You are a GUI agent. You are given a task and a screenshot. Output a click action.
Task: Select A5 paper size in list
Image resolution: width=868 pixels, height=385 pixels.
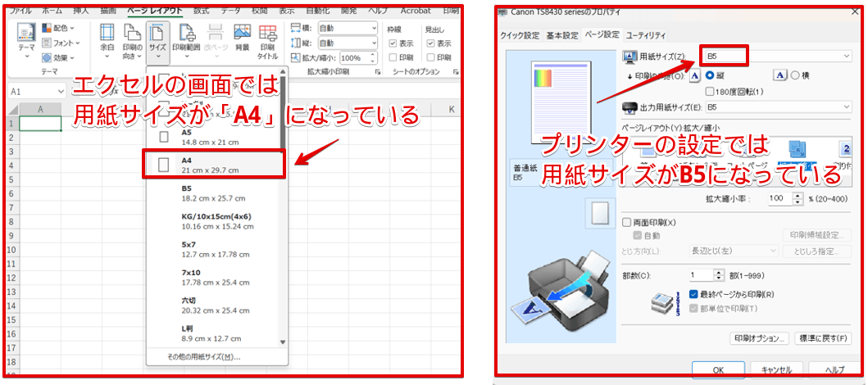click(x=213, y=137)
